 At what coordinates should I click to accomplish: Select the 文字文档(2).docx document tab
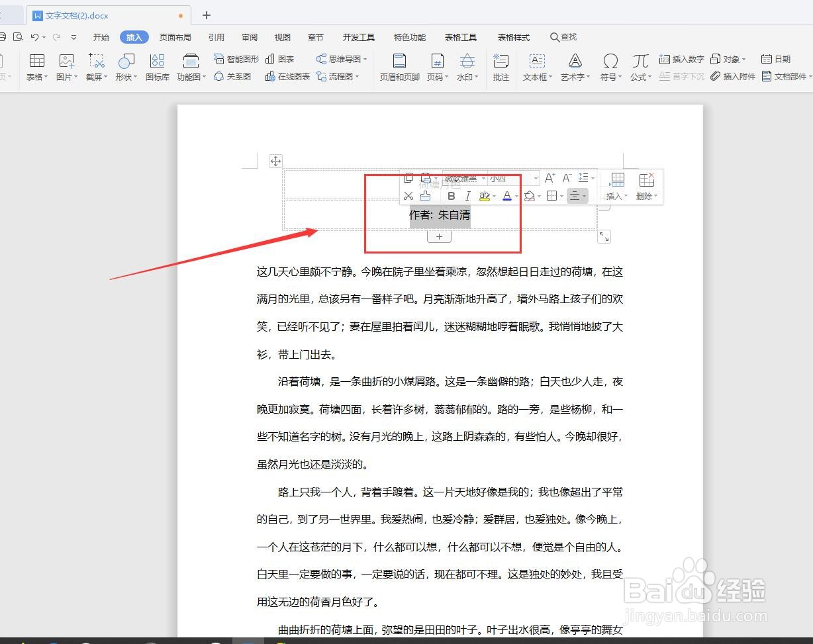[x=109, y=15]
